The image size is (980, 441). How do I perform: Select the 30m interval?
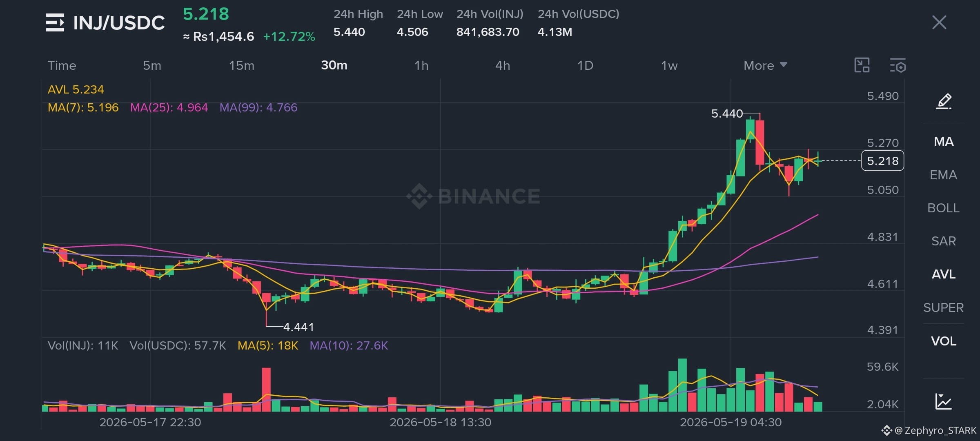[x=334, y=65]
